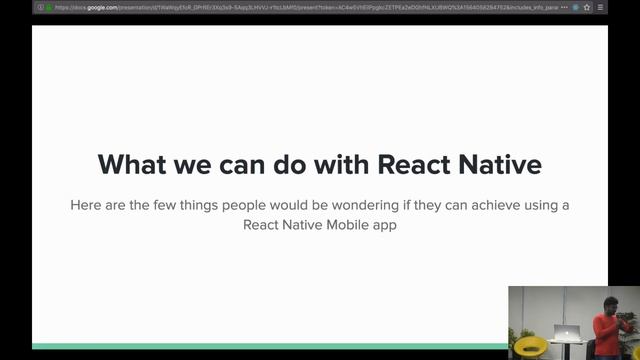The height and width of the screenshot is (360, 640).
Task: Click the green slide progress bar
Action: point(270,346)
